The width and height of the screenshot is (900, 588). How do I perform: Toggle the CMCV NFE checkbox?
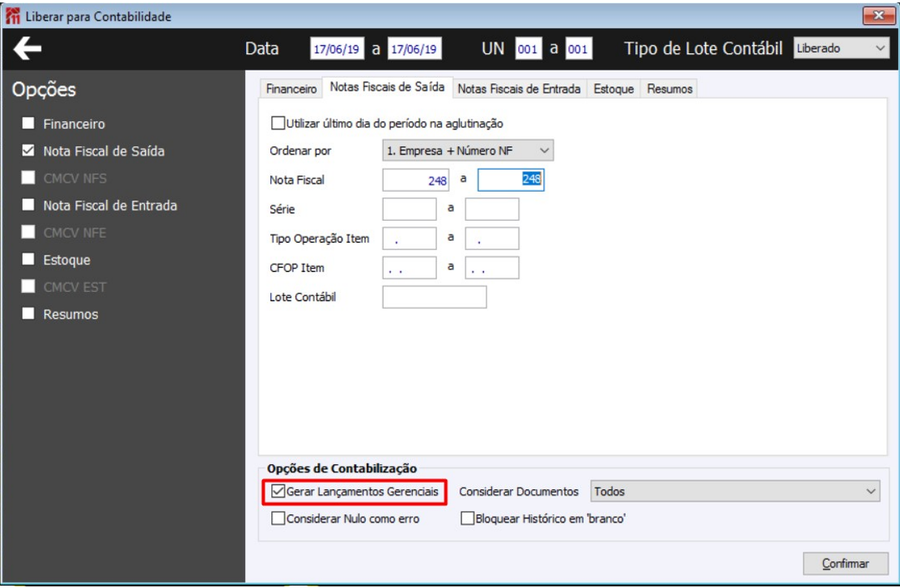(x=28, y=232)
